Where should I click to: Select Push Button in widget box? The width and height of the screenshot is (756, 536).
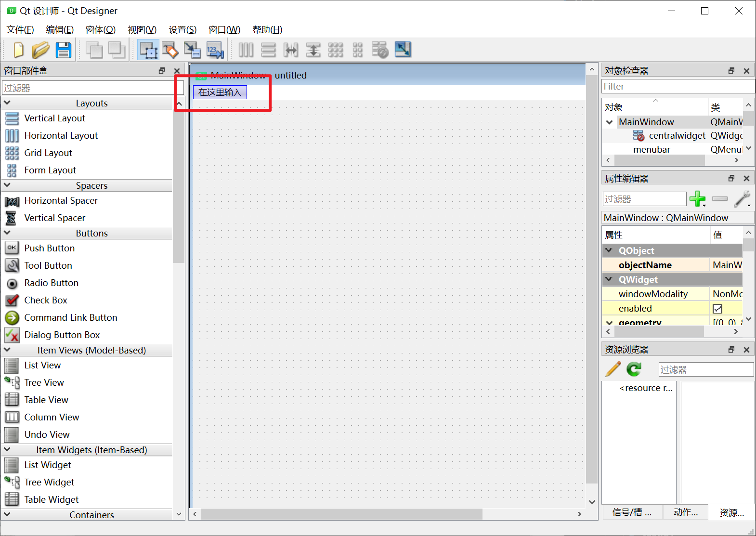point(49,248)
